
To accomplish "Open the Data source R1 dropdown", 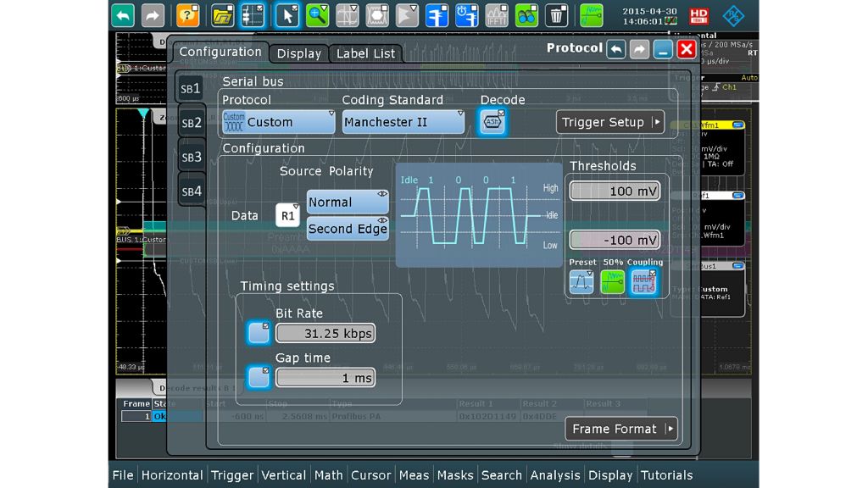I will pyautogui.click(x=288, y=216).
